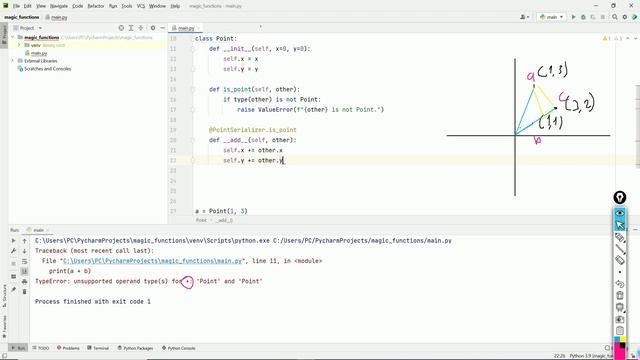Pick the magenta color swatch in drawing toolbar
The width and height of the screenshot is (640, 360).
(x=620, y=353)
